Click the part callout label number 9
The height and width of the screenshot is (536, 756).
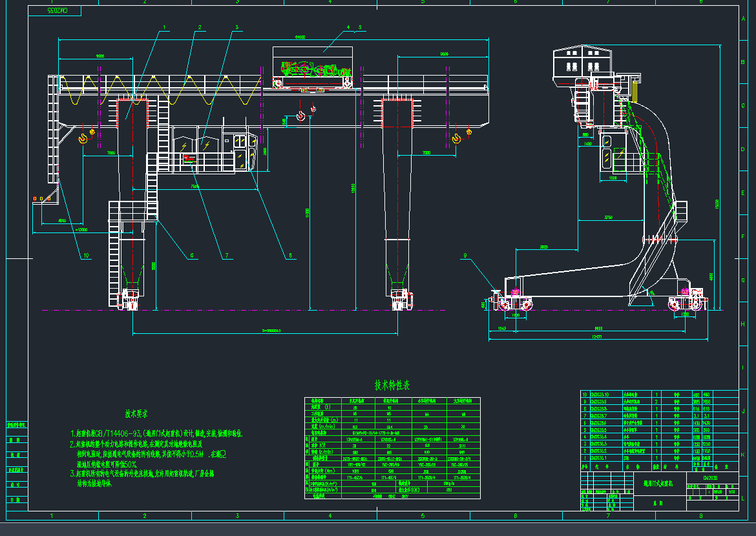pos(463,256)
